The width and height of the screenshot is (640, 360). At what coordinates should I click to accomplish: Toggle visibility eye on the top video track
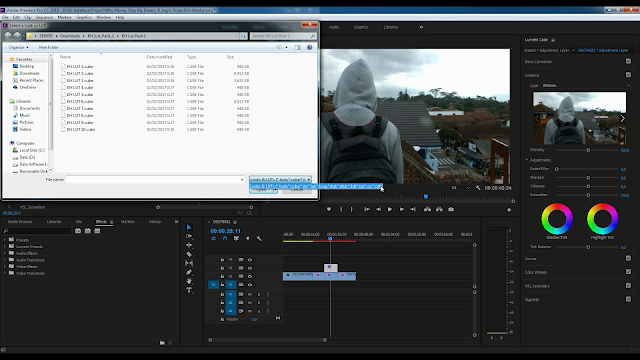tap(250, 260)
